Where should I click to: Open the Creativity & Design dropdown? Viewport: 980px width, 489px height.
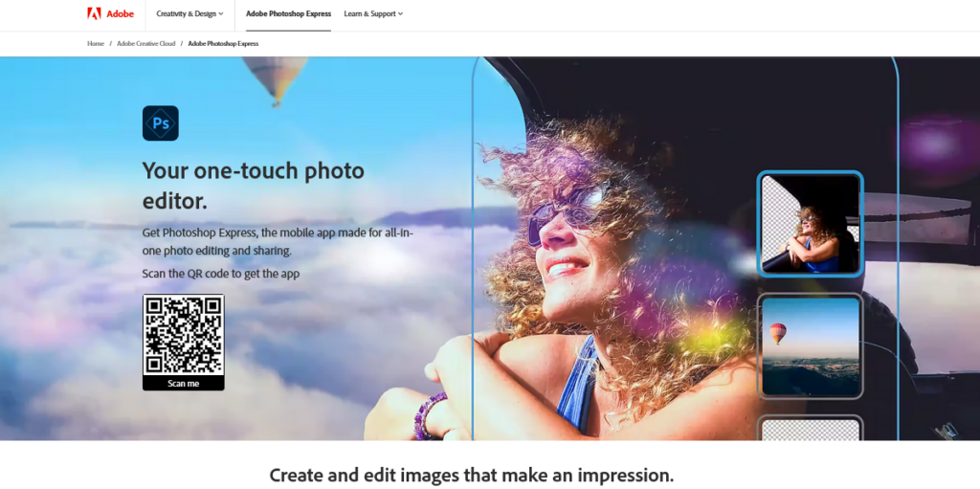190,13
